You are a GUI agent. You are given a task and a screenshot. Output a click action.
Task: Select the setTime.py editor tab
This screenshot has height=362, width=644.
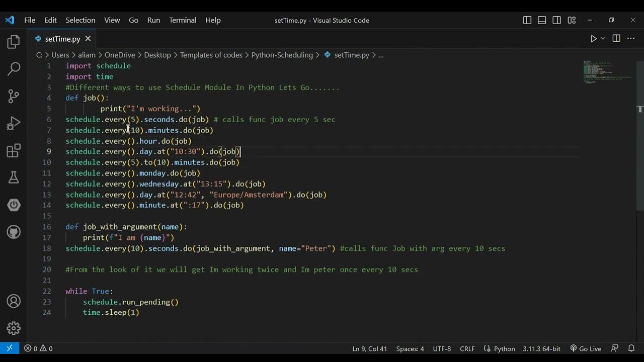[62, 39]
